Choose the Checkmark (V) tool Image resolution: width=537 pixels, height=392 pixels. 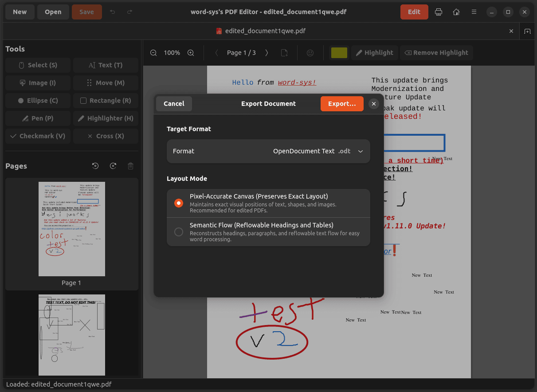[x=38, y=136]
